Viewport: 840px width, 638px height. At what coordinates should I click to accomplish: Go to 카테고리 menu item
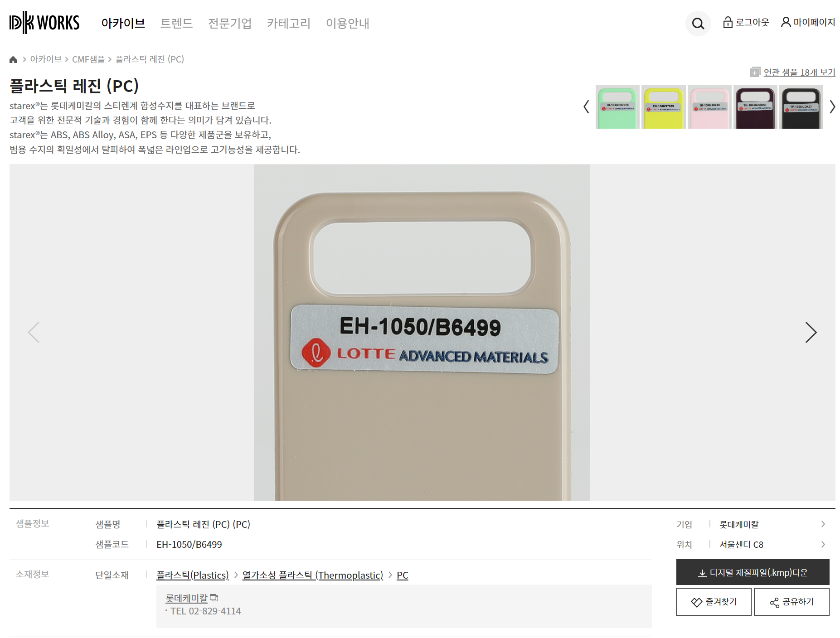pos(288,23)
